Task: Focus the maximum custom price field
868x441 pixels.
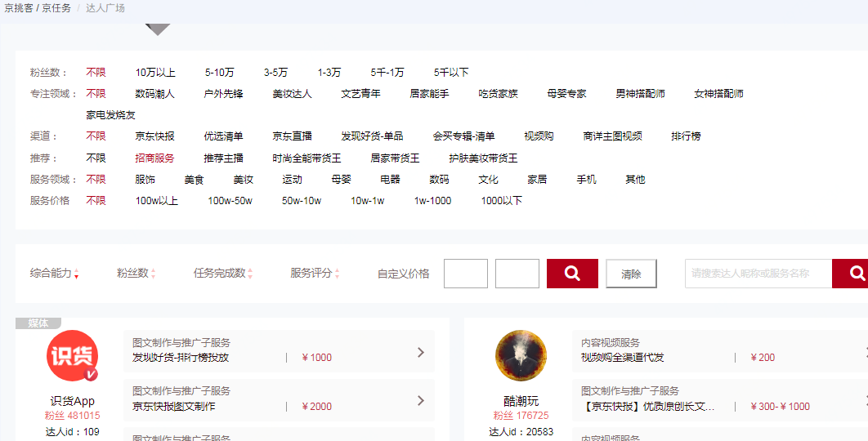Action: (x=517, y=274)
